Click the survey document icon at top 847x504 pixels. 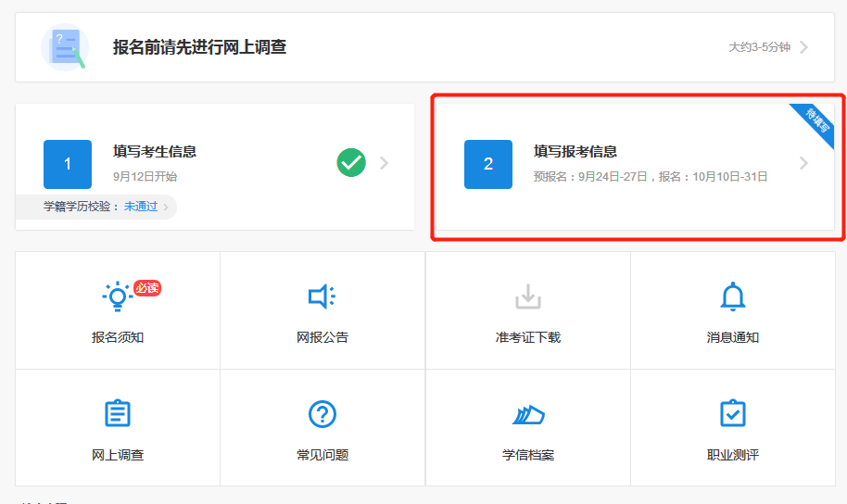64,47
